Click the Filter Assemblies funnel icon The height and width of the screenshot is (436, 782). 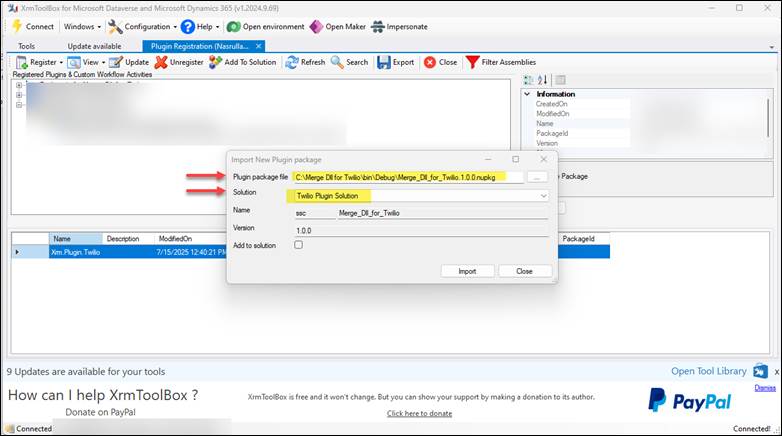472,62
